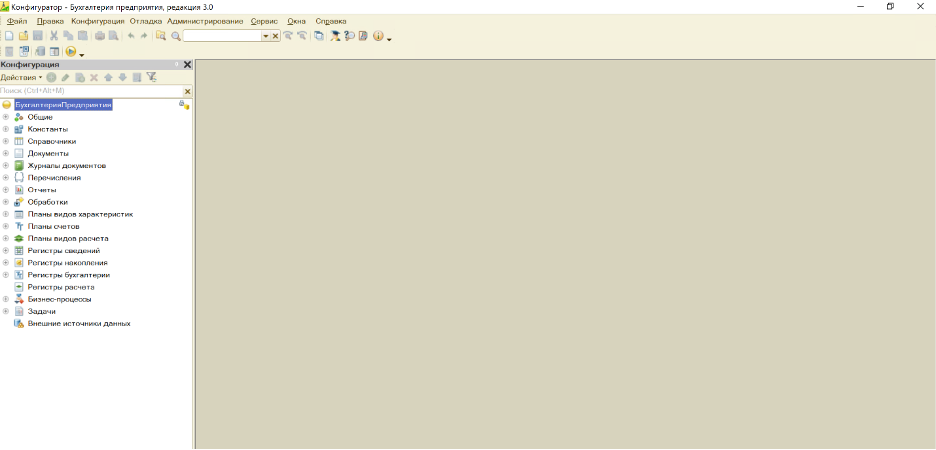This screenshot has width=936, height=450.
Task: Clear the configuration tree search with X
Action: 187,91
